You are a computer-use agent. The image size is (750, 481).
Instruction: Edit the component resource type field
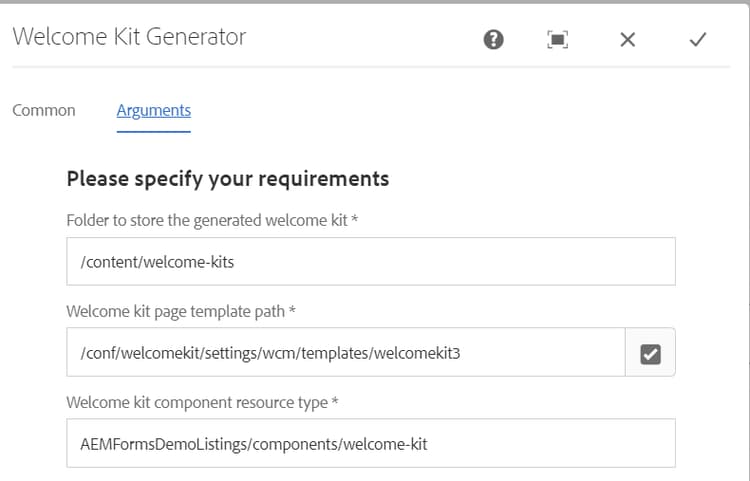pos(370,443)
